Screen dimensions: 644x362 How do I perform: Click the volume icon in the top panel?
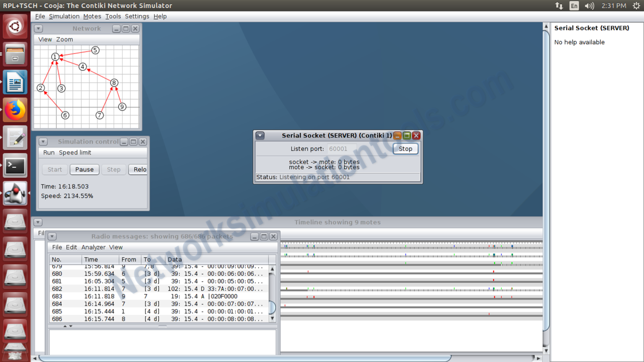click(589, 5)
